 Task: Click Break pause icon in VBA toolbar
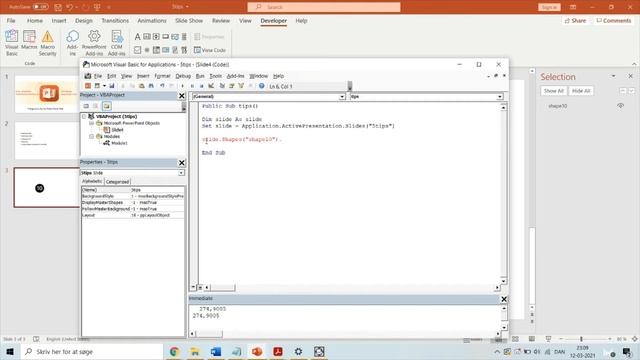[192, 86]
